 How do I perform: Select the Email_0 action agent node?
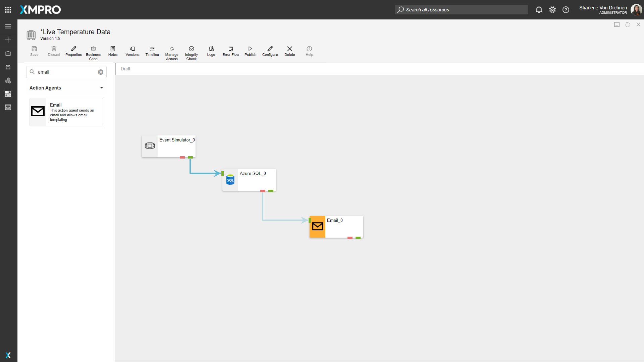point(336,227)
